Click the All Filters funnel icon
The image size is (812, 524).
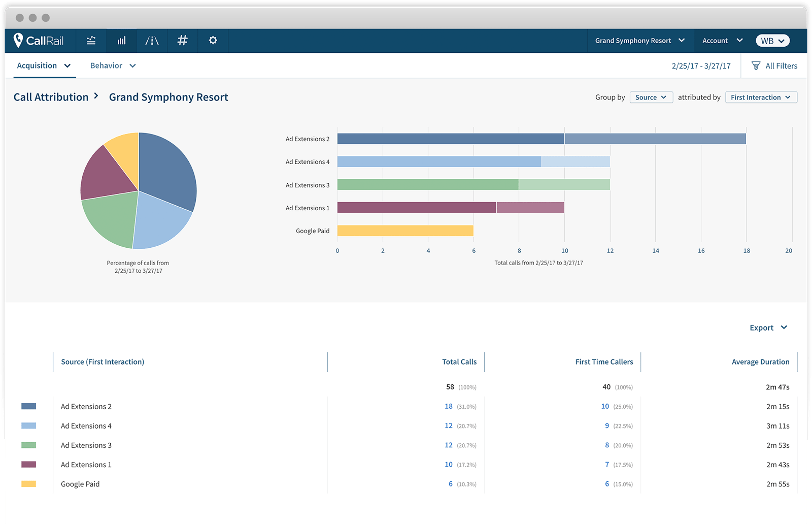click(x=756, y=65)
